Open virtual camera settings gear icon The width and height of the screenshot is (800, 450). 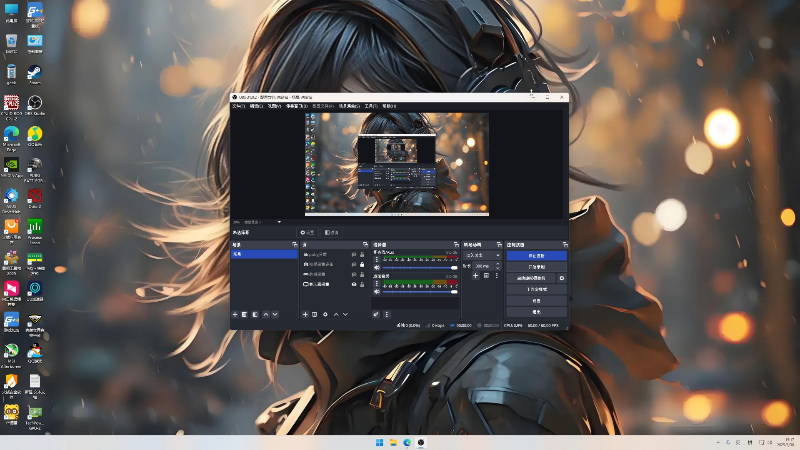tap(562, 278)
